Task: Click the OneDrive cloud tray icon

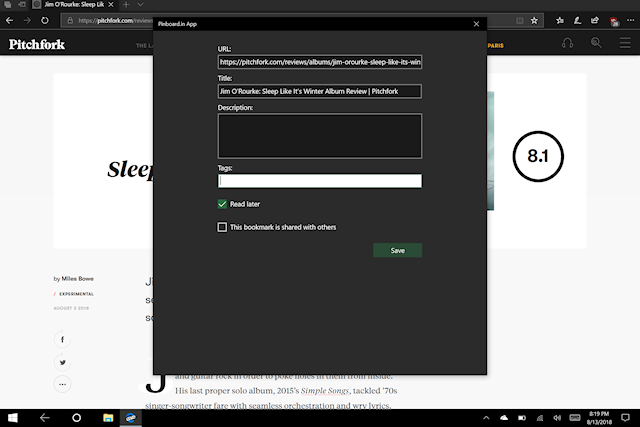Action: 504,418
